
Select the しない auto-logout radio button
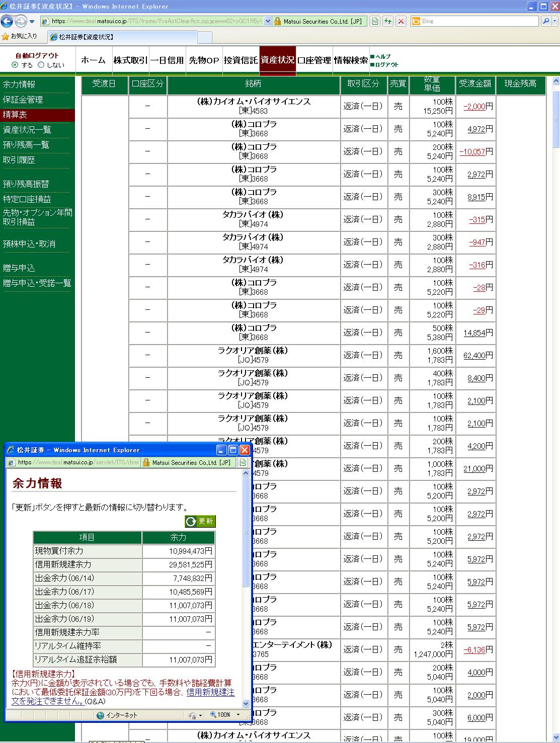pos(41,65)
